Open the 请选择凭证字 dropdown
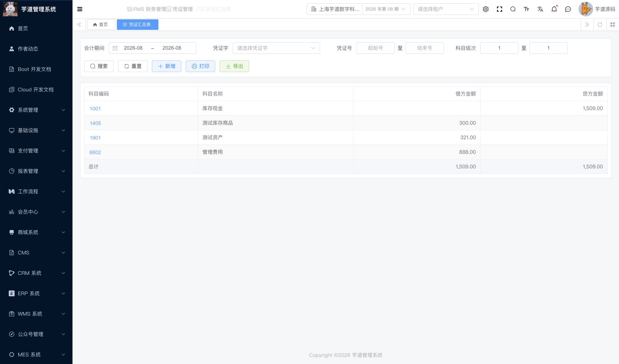 (x=276, y=48)
